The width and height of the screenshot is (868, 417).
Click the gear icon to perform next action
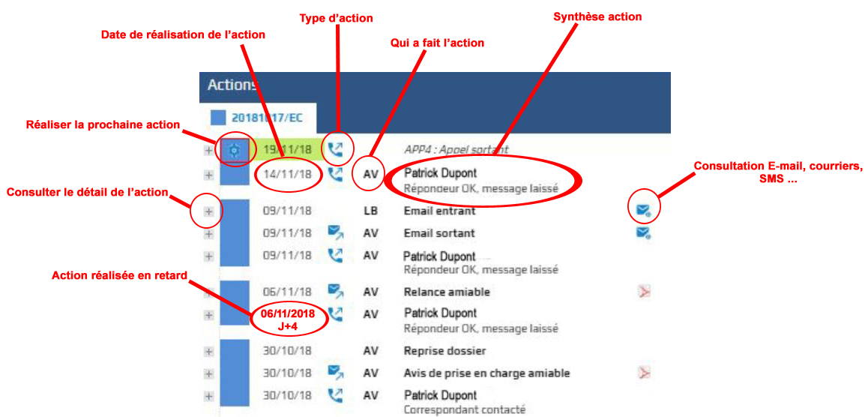234,151
